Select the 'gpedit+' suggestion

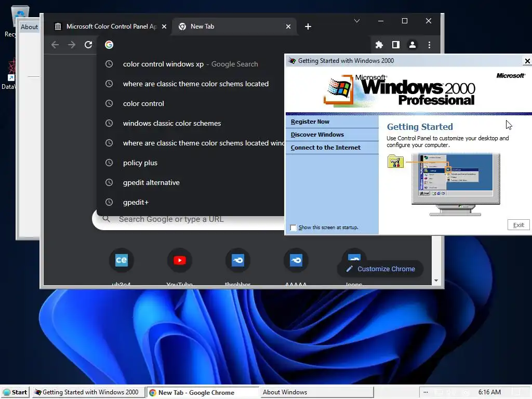[190, 202]
